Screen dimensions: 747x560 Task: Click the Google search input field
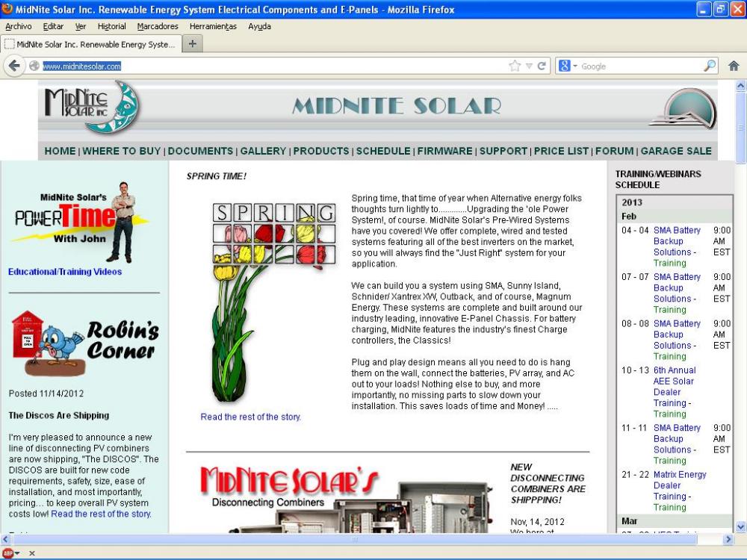pos(641,66)
